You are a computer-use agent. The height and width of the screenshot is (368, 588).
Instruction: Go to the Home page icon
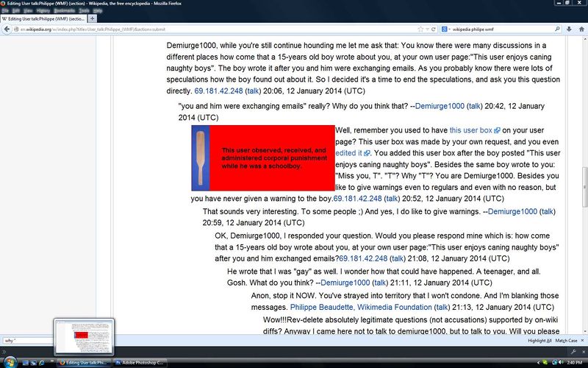pos(581,29)
